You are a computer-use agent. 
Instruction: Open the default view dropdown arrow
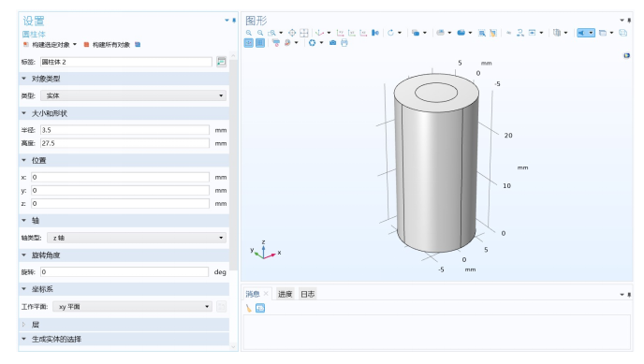pyautogui.click(x=329, y=33)
